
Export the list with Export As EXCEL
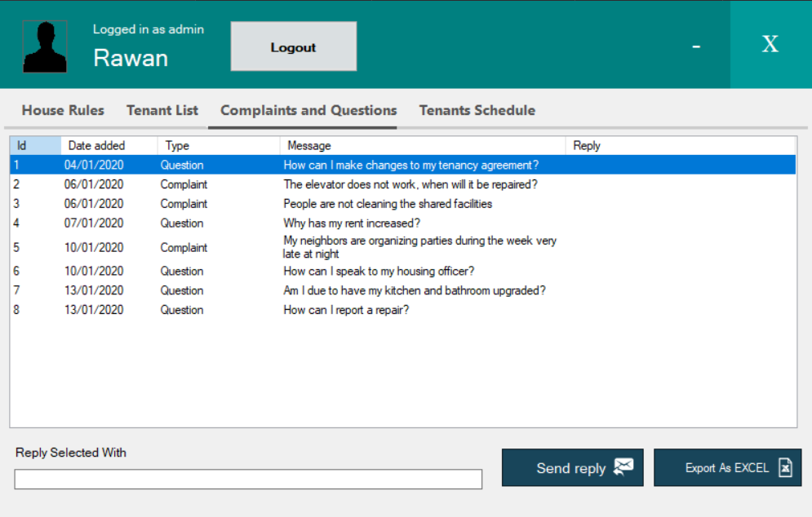(x=728, y=467)
